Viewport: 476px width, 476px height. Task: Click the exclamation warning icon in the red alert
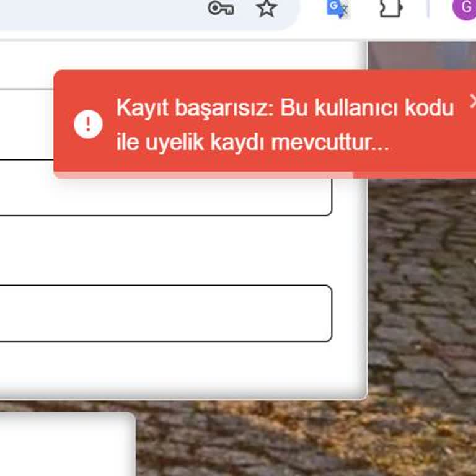coord(89,124)
